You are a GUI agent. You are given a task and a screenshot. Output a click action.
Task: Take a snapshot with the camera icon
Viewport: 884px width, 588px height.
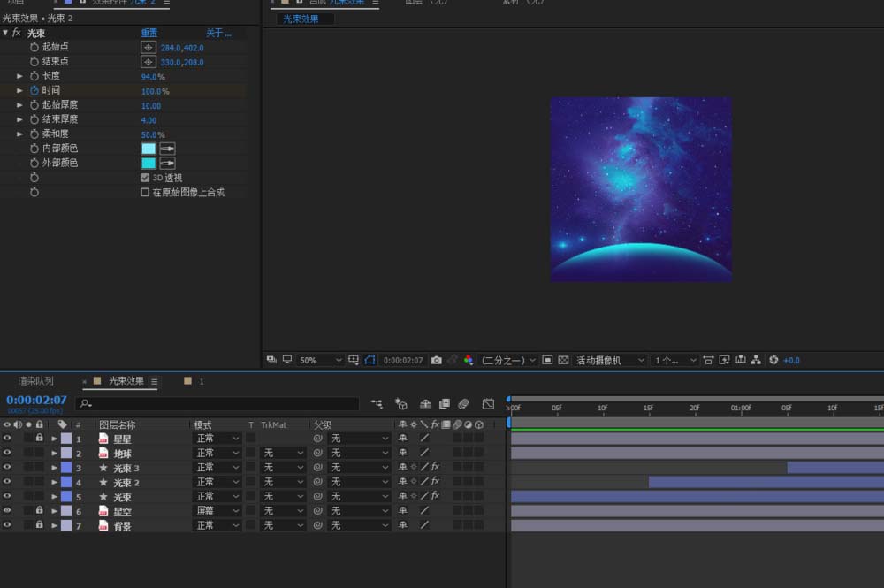pos(437,361)
